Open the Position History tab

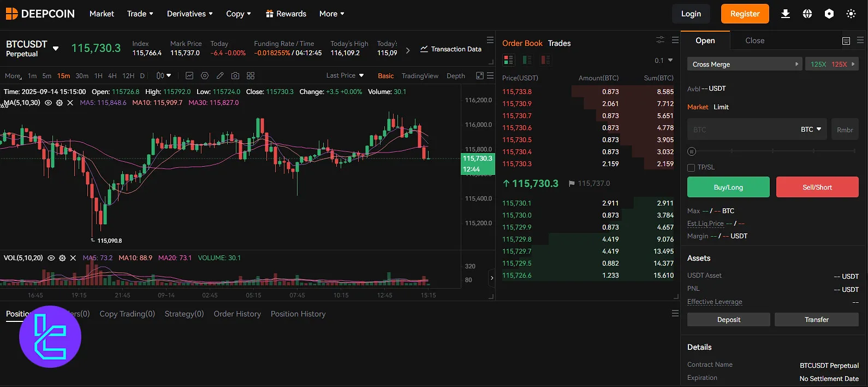coord(298,314)
